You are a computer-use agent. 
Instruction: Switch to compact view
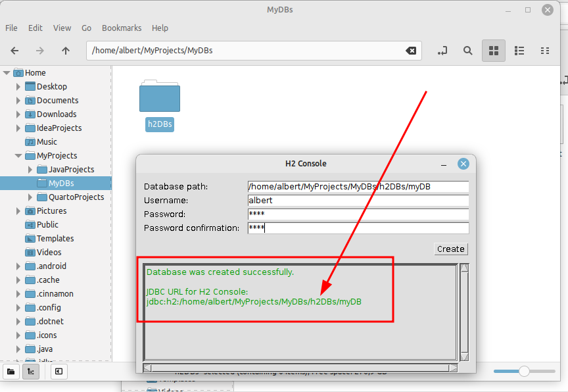[x=545, y=51]
